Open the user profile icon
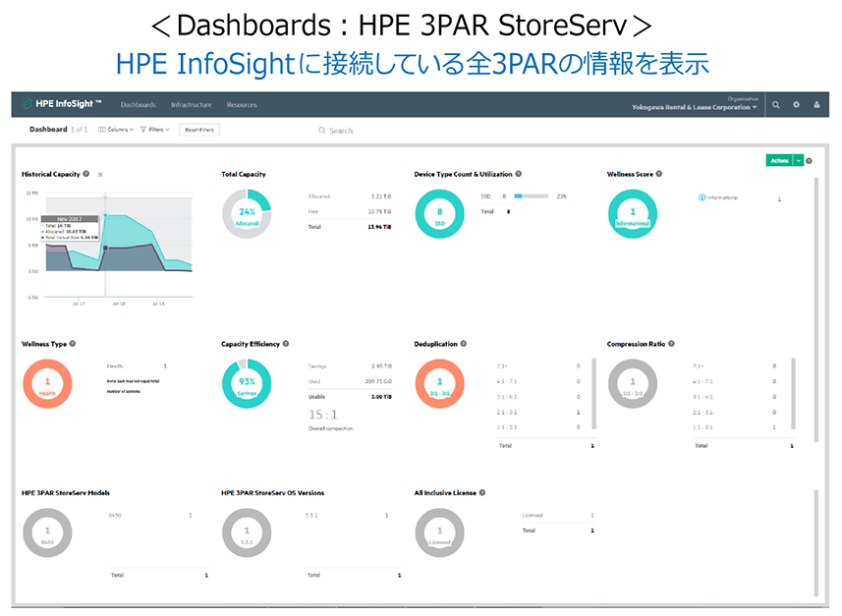This screenshot has height=616, width=842. coord(816,105)
